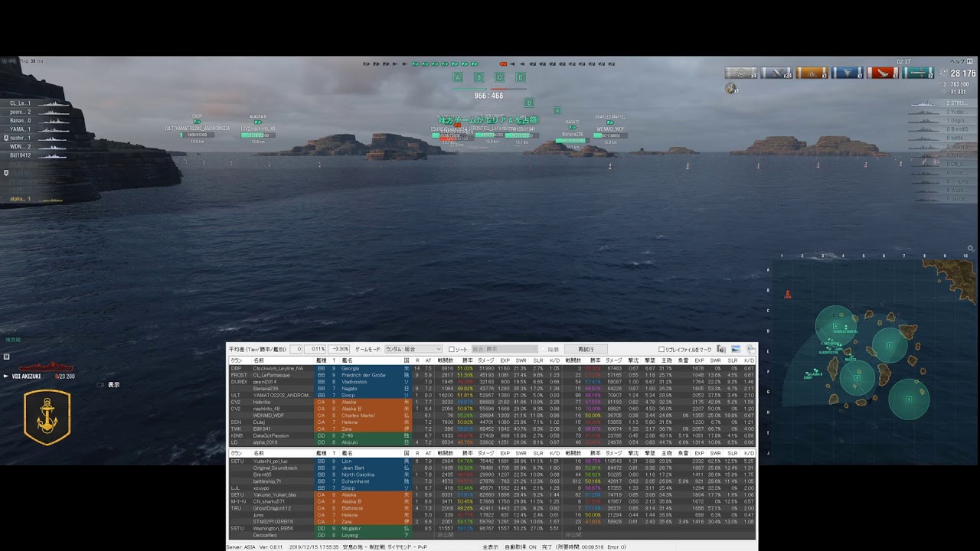Screen dimensions: 980x551
Task: Click the ship silhouette beside CL_Le...1
Action: point(53,103)
